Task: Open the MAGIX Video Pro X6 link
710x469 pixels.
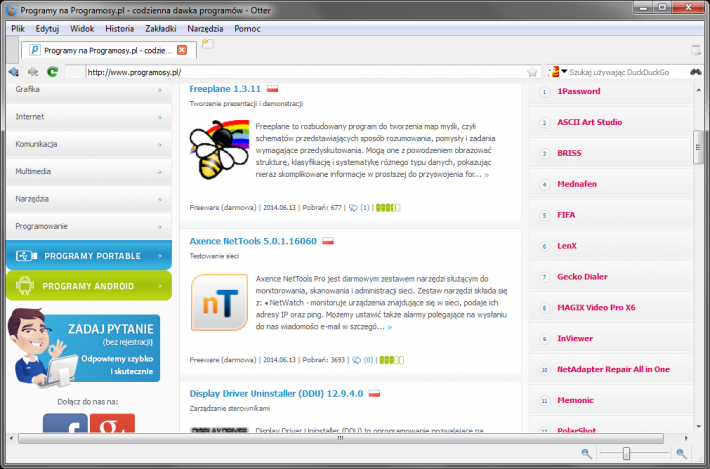Action: click(x=596, y=307)
